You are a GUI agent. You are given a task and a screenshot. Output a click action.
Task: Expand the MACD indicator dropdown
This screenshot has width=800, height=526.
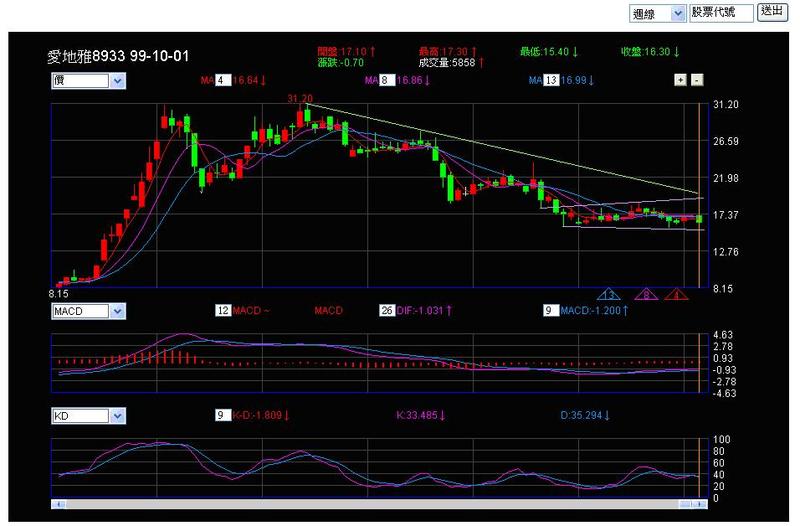tap(88, 311)
